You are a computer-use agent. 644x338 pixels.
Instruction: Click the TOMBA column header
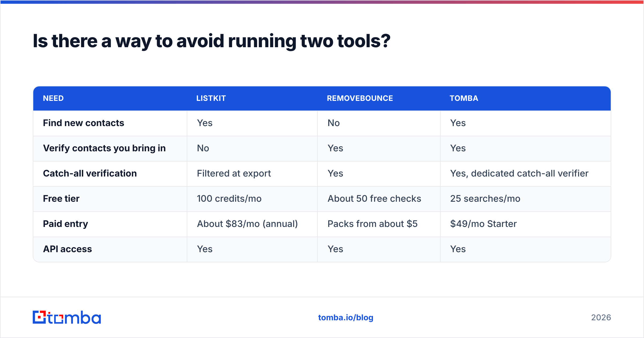464,98
